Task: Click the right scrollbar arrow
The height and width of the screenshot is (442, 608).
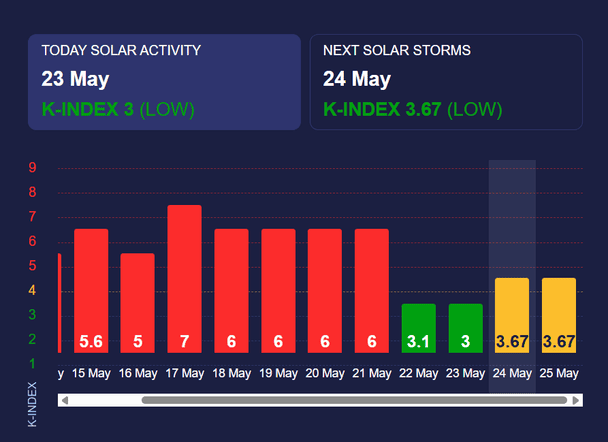Action: pyautogui.click(x=576, y=400)
